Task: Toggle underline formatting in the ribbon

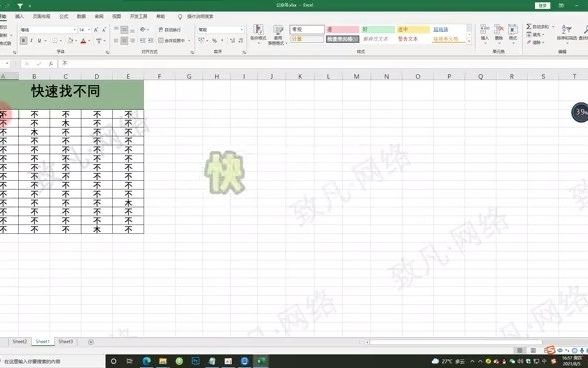Action: 39,41
